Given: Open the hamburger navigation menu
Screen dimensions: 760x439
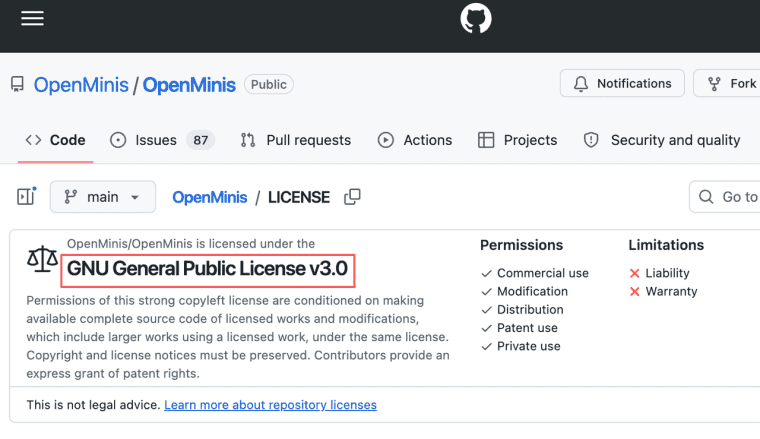Looking at the screenshot, I should [32, 18].
